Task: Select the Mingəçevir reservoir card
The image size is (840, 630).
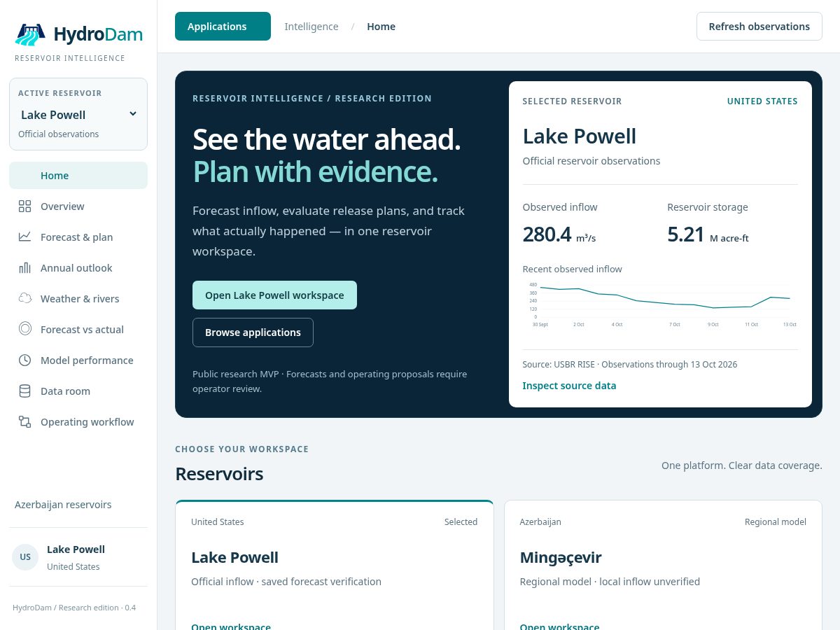Action: (x=663, y=565)
